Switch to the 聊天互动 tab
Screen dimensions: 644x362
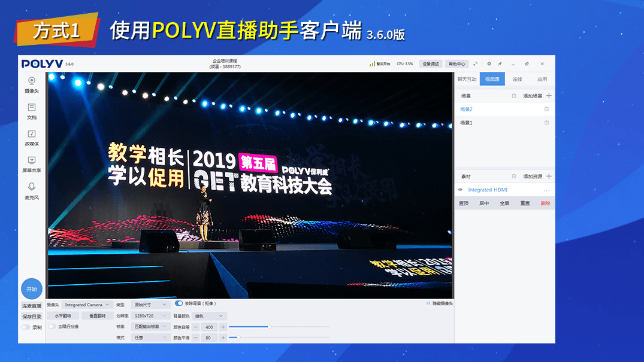click(467, 79)
